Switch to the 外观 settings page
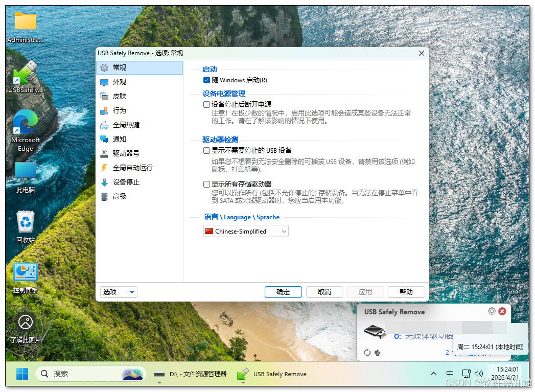Screen dimensions: 535x392 click(x=139, y=82)
